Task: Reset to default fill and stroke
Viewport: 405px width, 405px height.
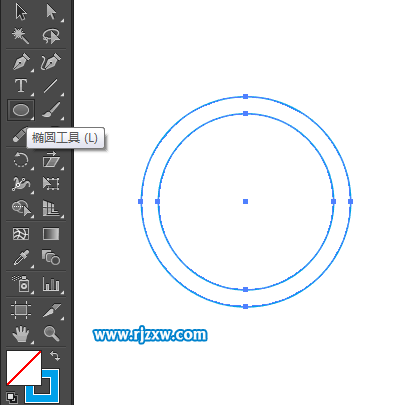Action: (x=12, y=398)
